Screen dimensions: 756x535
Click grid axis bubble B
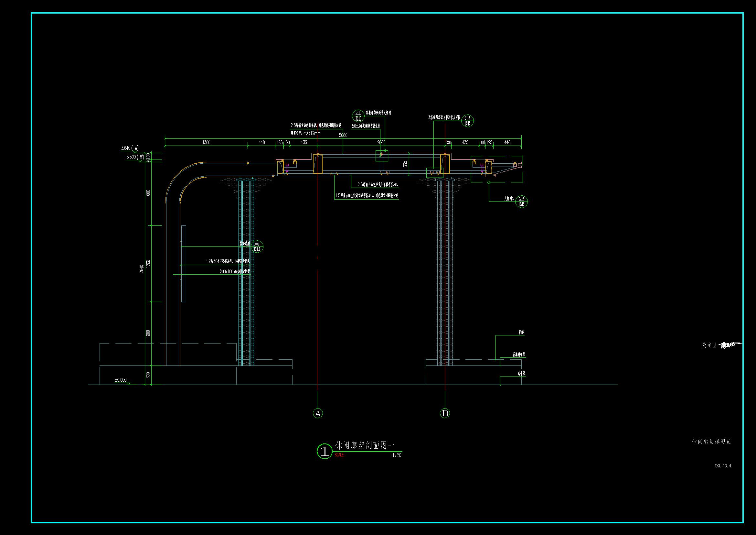(x=445, y=413)
